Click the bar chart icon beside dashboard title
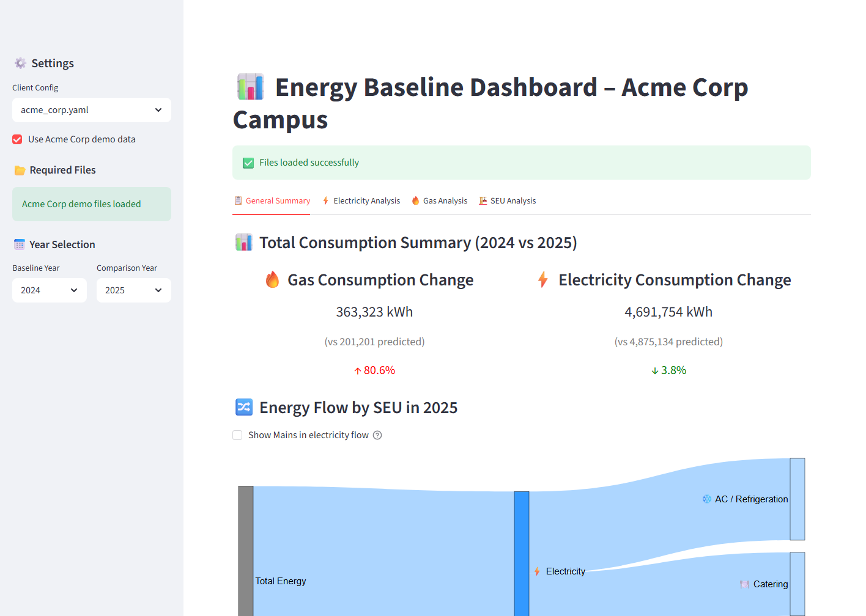The width and height of the screenshot is (866, 616). pyautogui.click(x=251, y=87)
